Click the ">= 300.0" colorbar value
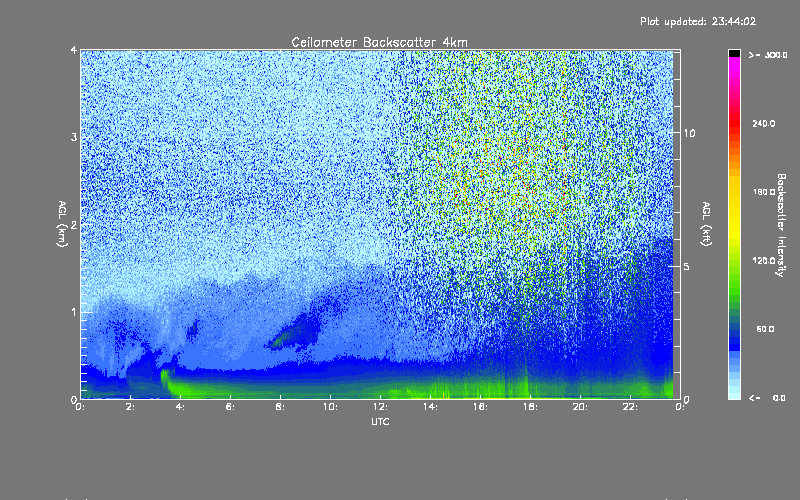The width and height of the screenshot is (800, 500). [768, 55]
